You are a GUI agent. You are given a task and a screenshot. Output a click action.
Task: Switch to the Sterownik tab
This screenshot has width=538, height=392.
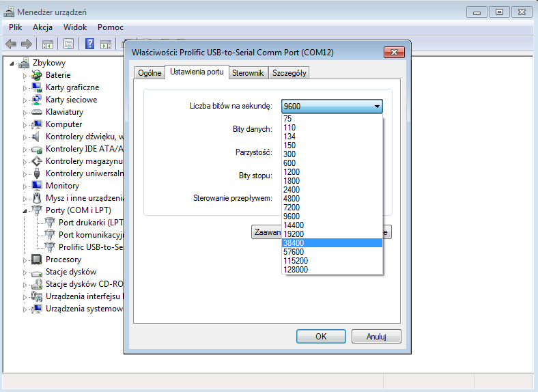coord(248,73)
